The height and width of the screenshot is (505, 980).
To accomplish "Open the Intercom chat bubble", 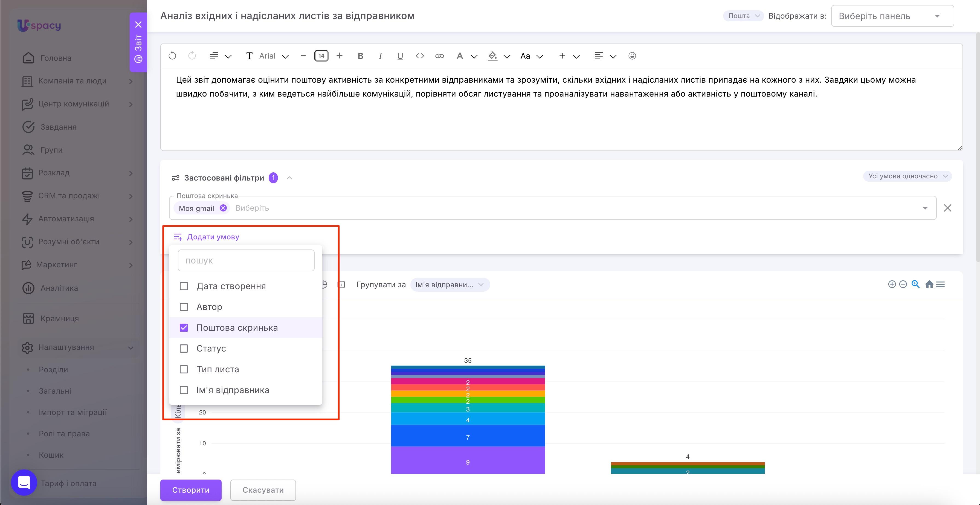I will tap(24, 483).
